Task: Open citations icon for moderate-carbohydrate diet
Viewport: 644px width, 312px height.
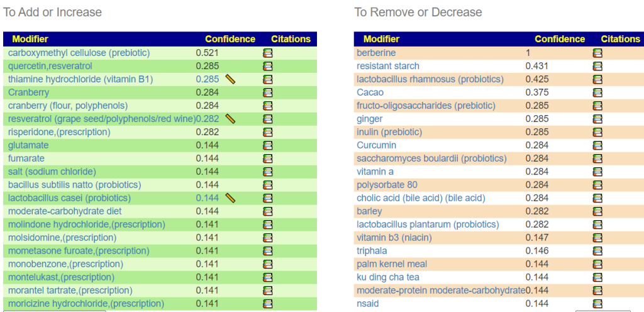Action: 268,211
